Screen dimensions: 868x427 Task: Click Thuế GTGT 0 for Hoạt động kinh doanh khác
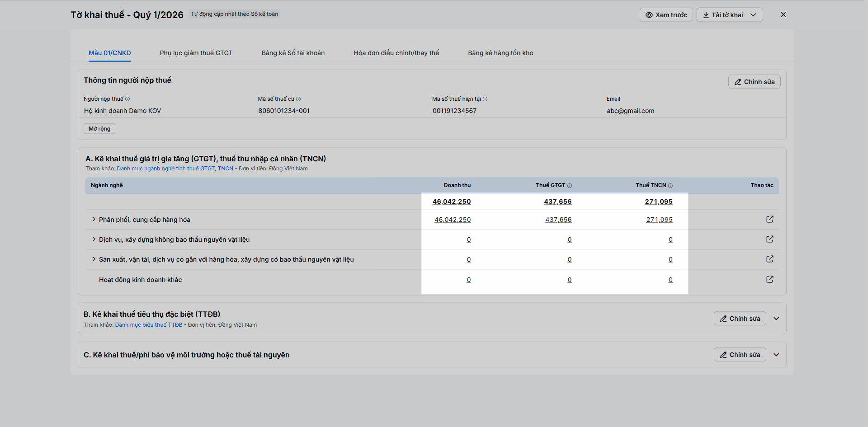click(x=570, y=280)
